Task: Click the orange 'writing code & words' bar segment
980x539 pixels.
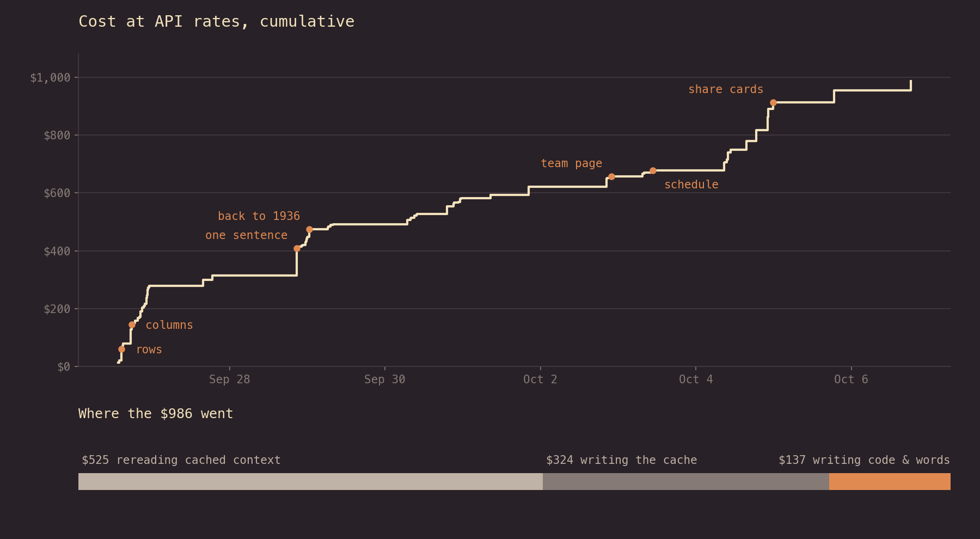Action: tap(890, 481)
